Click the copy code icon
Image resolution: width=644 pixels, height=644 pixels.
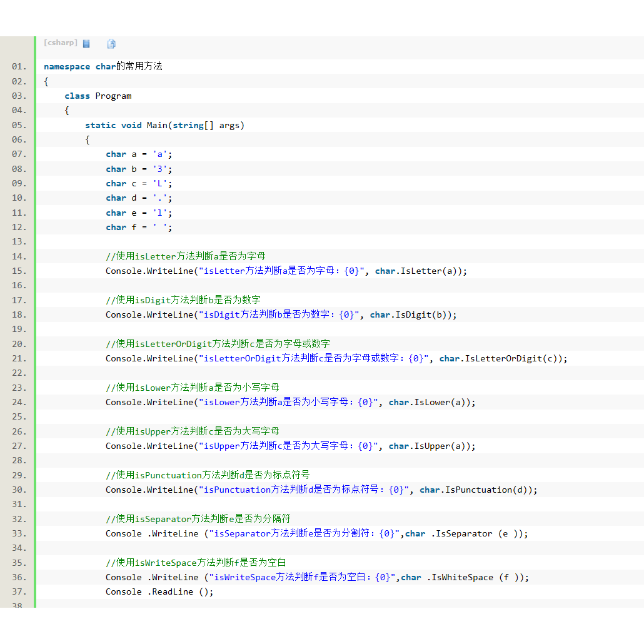pos(111,44)
